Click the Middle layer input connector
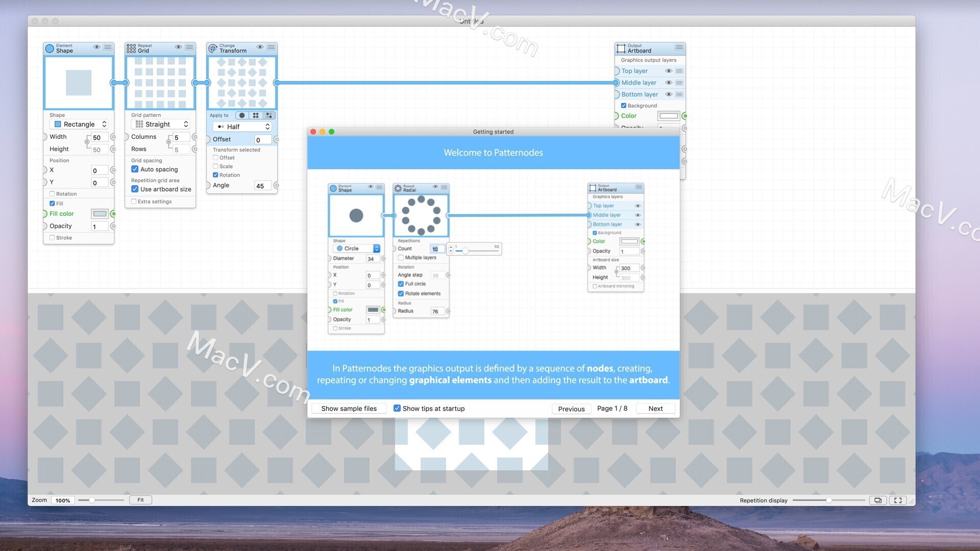 (x=616, y=83)
